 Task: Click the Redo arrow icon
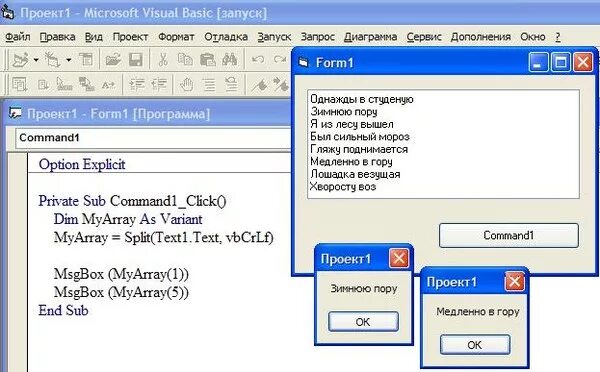point(280,60)
